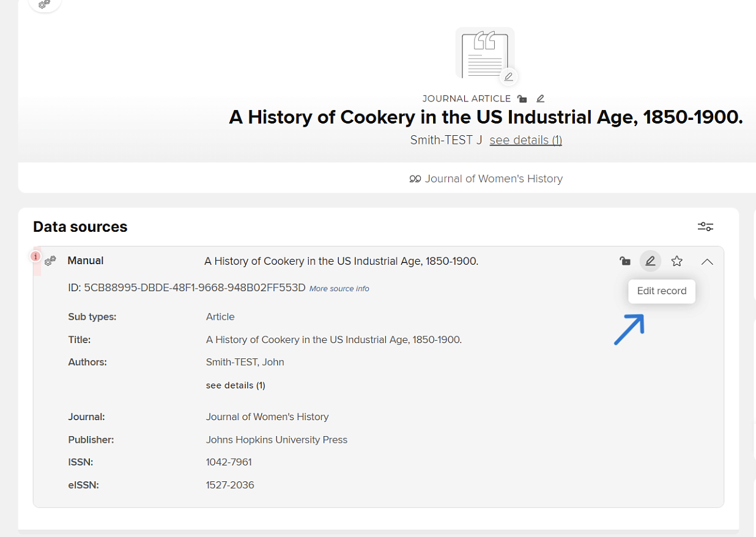Click the gear icon at top-left corner

tap(45, 4)
